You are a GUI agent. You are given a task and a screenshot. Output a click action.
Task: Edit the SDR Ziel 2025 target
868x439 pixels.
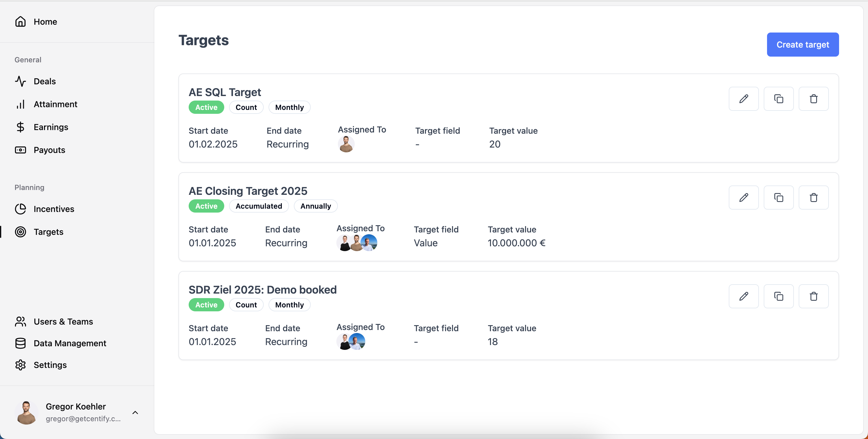(x=743, y=296)
